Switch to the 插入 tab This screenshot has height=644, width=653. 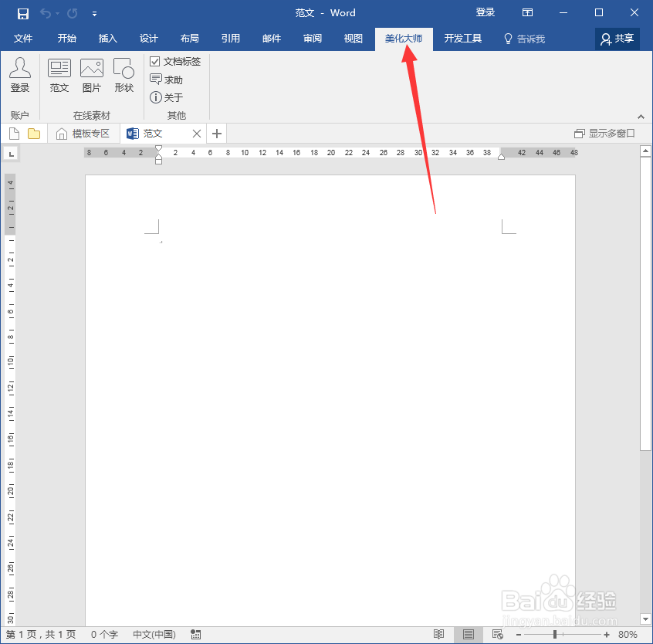point(107,39)
